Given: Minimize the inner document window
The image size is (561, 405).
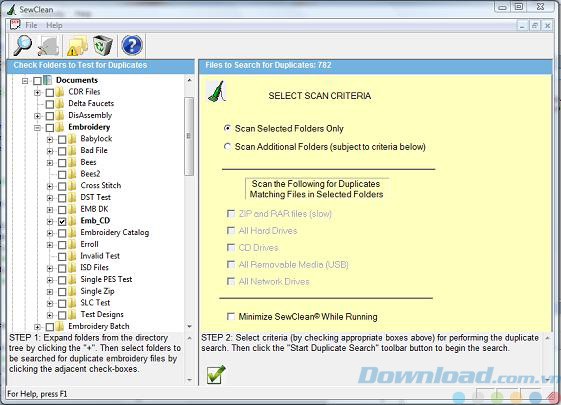Looking at the screenshot, I should coord(522,26).
